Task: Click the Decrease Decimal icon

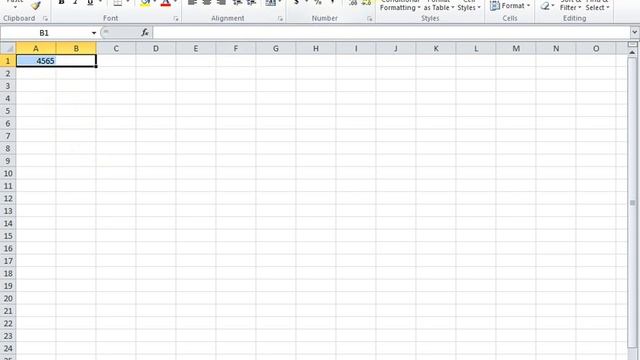Action: click(367, 3)
